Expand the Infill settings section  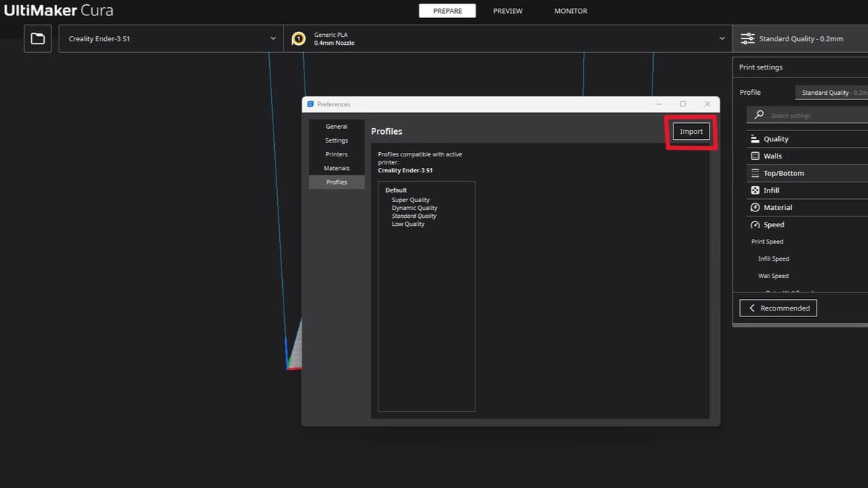click(x=807, y=190)
